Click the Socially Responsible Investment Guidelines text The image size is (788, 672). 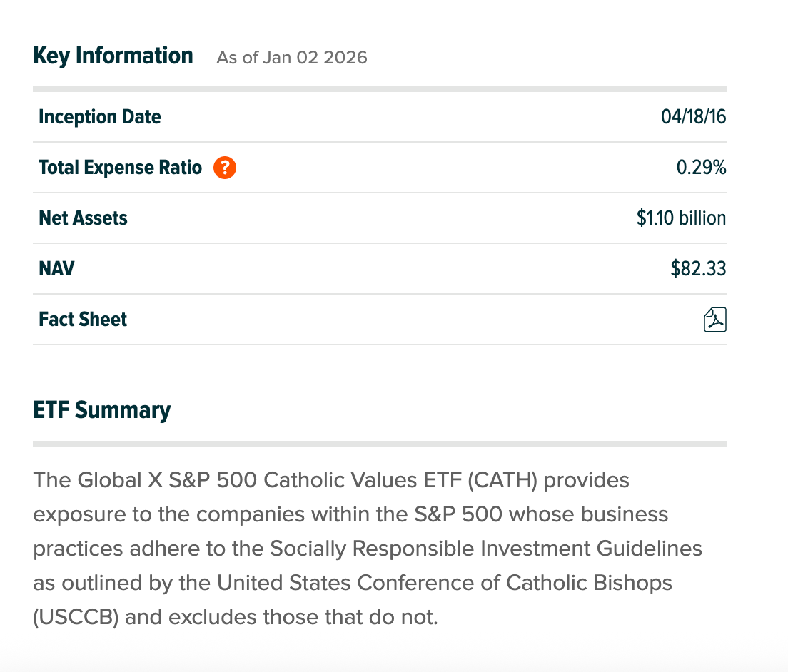[486, 549]
